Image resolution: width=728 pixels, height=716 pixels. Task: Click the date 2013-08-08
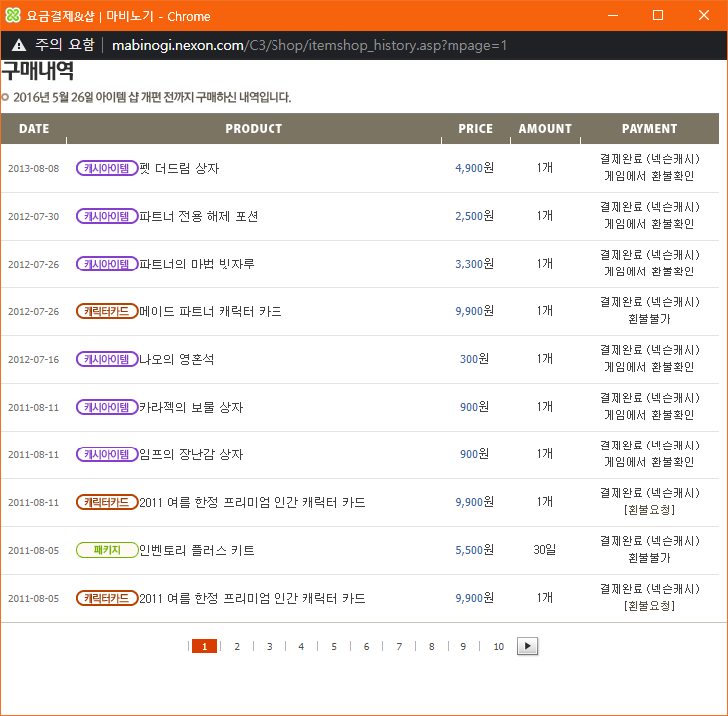[x=34, y=168]
